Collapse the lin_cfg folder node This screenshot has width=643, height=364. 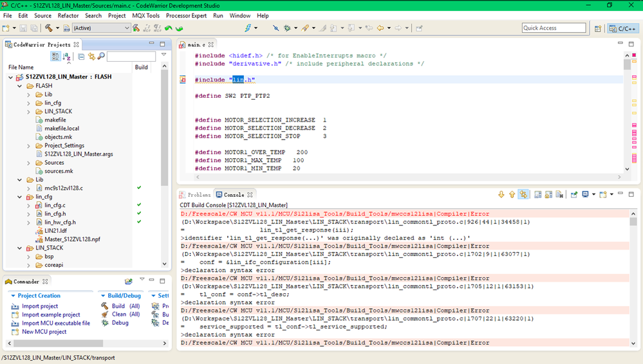[20, 197]
